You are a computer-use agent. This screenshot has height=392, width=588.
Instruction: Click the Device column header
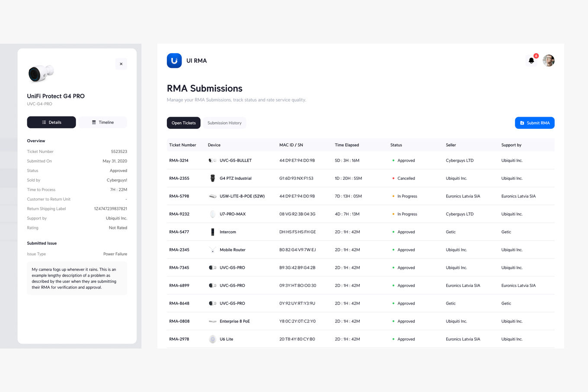[214, 145]
